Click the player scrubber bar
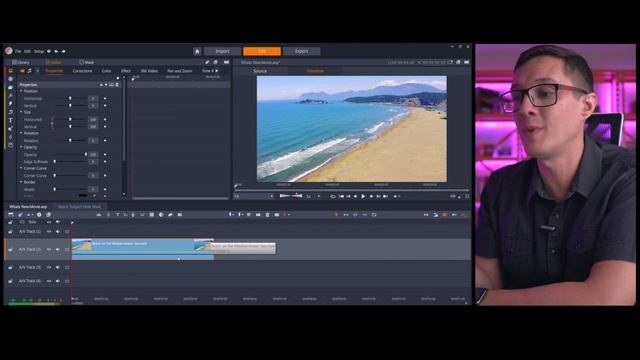 pyautogui.click(x=352, y=190)
